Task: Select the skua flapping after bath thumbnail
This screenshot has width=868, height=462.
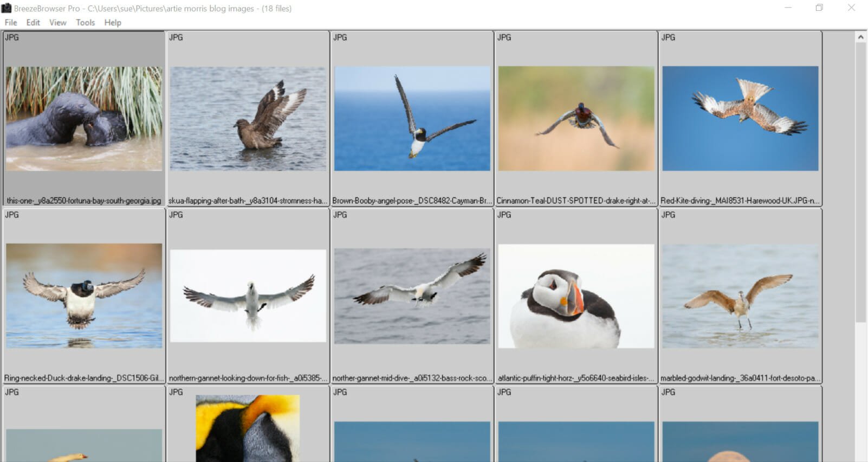Action: 248,119
